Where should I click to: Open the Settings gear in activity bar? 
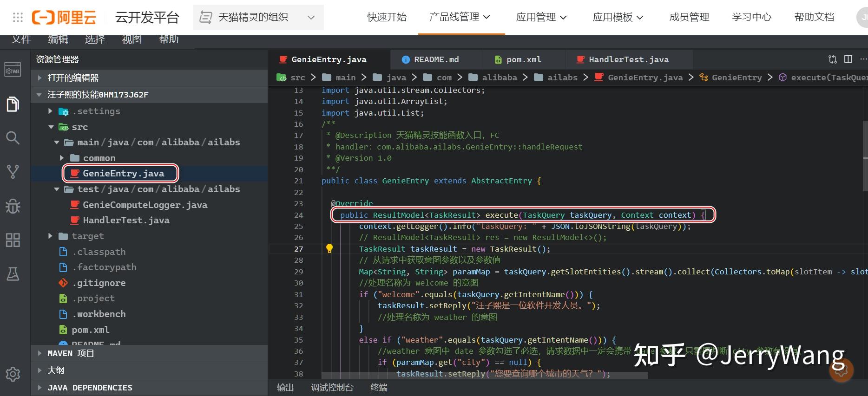13,374
